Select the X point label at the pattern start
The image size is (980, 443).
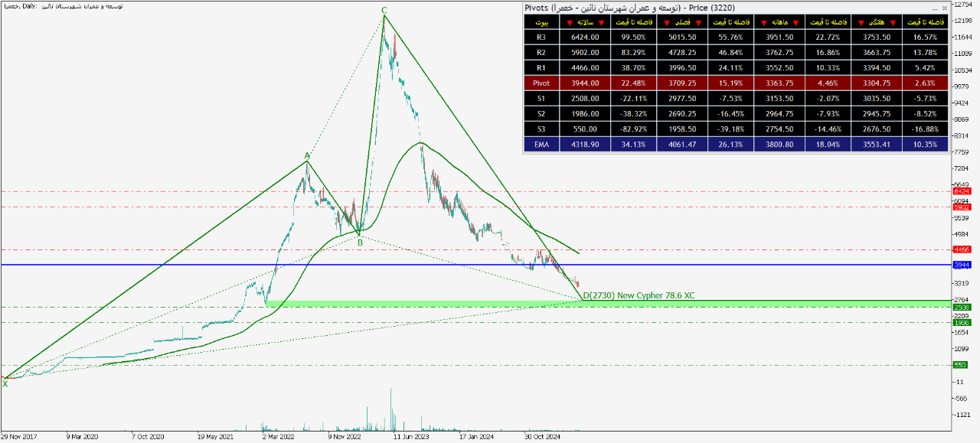click(5, 384)
